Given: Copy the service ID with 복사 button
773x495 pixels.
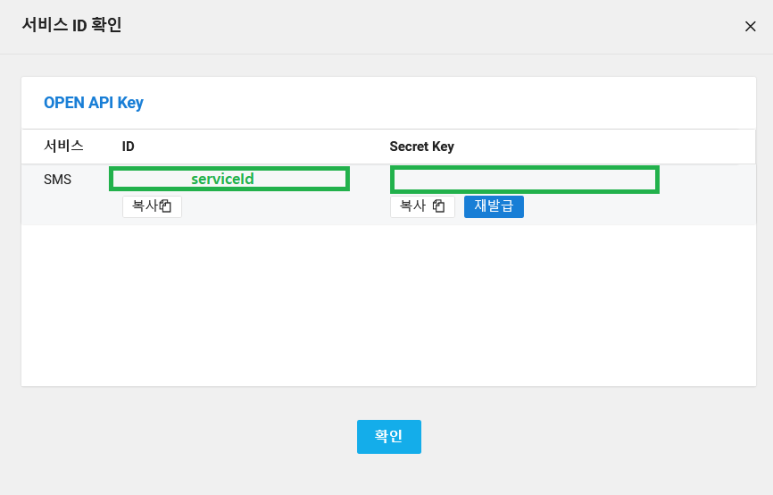Looking at the screenshot, I should [152, 206].
